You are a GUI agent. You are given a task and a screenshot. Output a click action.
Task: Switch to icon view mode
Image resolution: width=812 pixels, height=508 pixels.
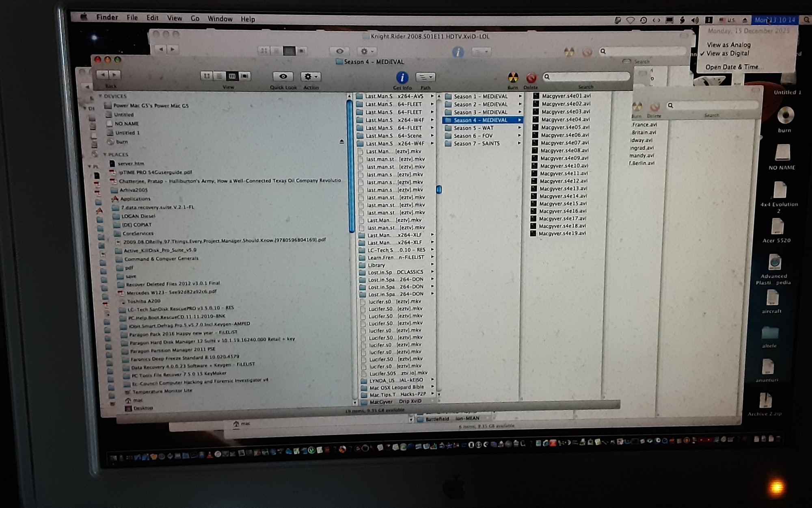pyautogui.click(x=207, y=76)
